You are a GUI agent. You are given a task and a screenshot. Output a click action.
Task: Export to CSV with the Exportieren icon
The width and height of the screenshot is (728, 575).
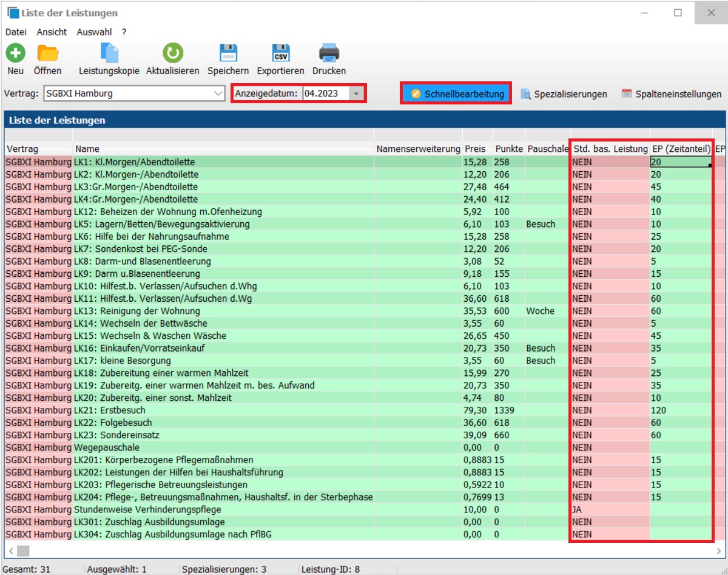pos(280,53)
